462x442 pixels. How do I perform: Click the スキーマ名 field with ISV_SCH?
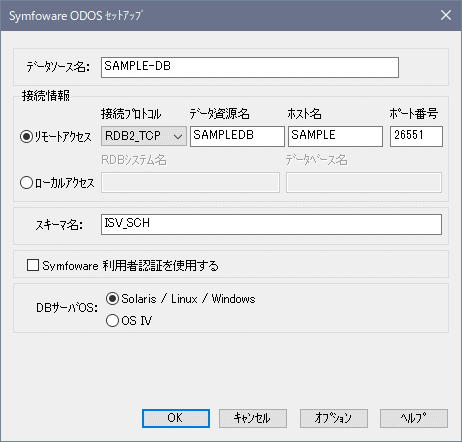coord(271,224)
